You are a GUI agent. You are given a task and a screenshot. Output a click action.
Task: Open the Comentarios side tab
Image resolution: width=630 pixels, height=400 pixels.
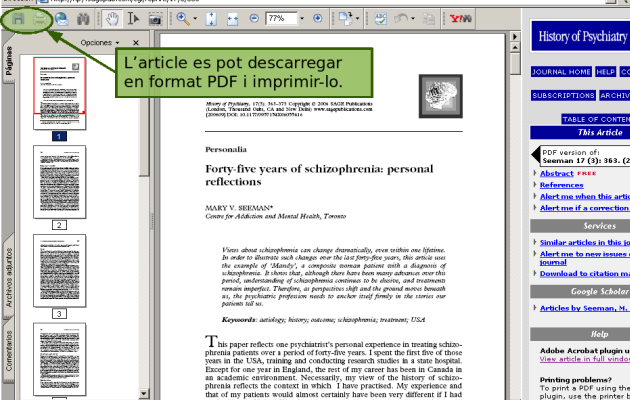coord(9,351)
